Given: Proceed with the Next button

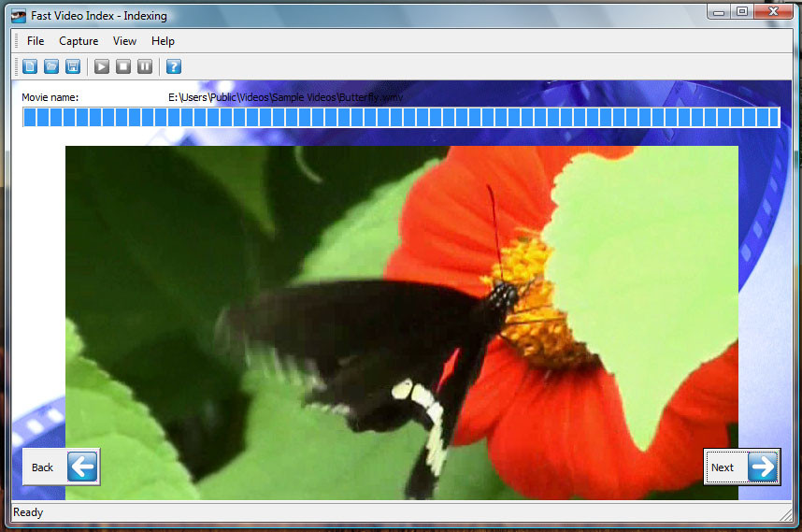Looking at the screenshot, I should point(741,467).
